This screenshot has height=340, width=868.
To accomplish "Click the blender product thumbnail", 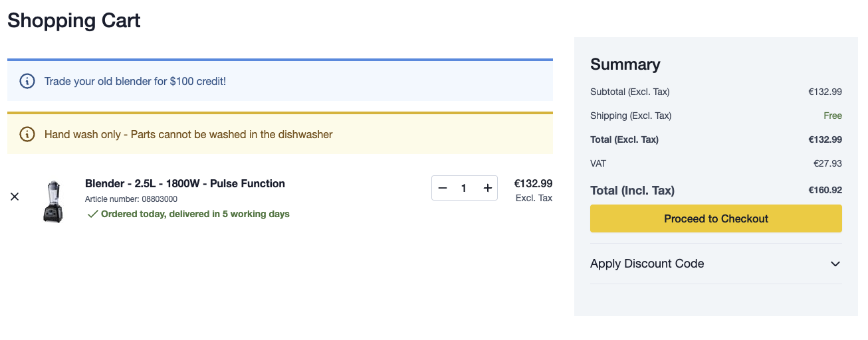I will tap(53, 201).
